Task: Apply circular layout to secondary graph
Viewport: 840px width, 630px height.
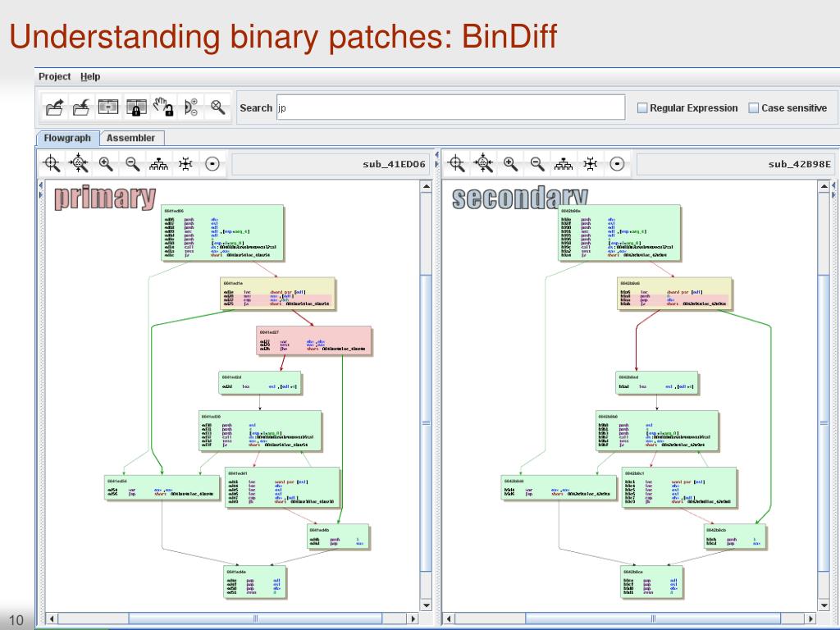Action: tap(617, 163)
